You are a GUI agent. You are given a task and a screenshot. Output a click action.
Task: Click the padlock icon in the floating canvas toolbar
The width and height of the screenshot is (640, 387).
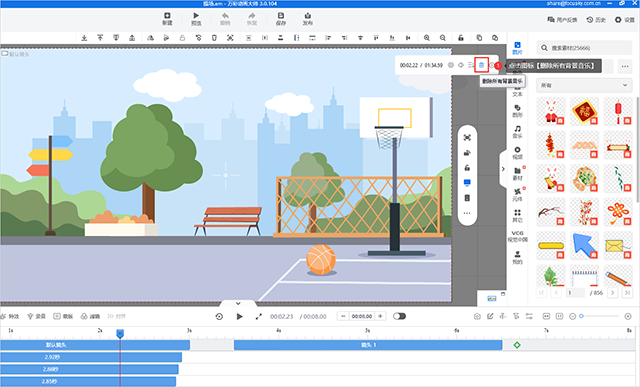467,168
